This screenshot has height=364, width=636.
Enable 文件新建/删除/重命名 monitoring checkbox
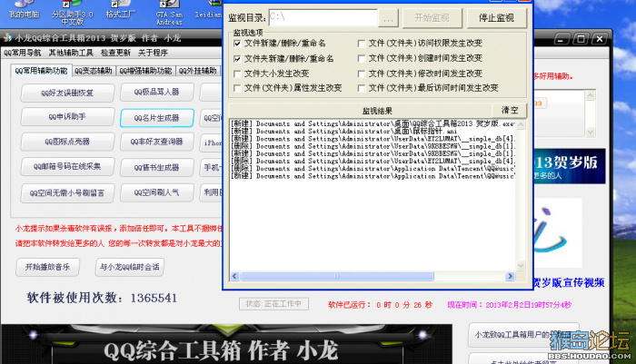[238, 44]
